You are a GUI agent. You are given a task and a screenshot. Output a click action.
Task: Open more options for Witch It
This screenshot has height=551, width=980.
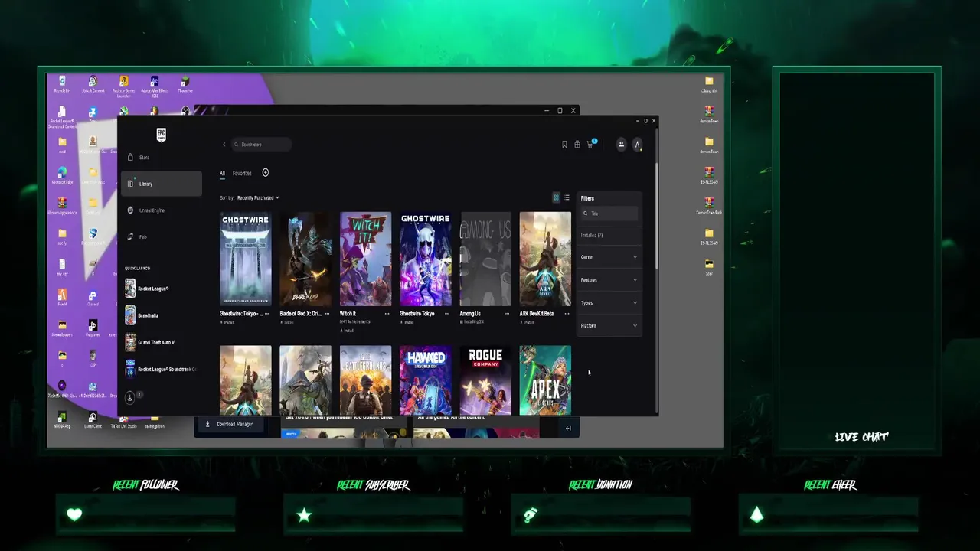pos(387,314)
